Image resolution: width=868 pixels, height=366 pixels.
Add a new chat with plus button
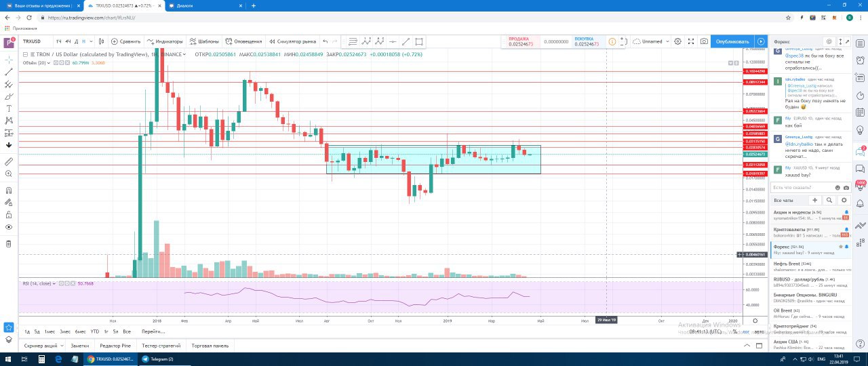(814, 200)
